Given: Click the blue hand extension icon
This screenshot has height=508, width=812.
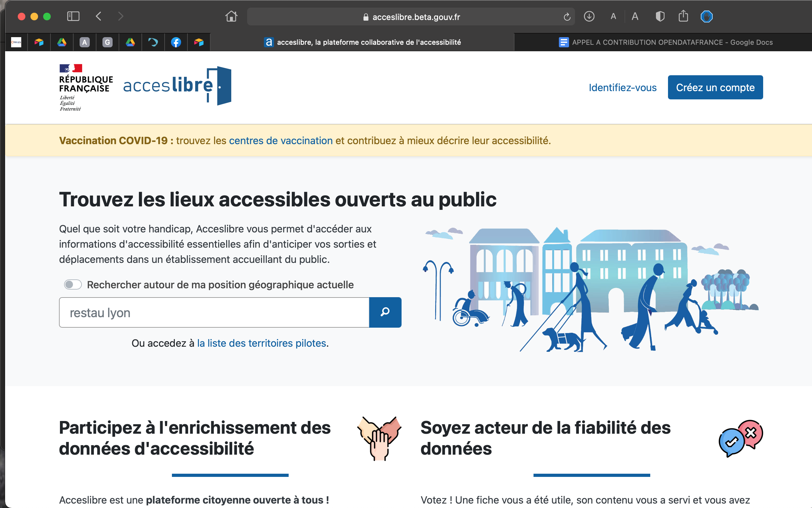Looking at the screenshot, I should click(707, 17).
